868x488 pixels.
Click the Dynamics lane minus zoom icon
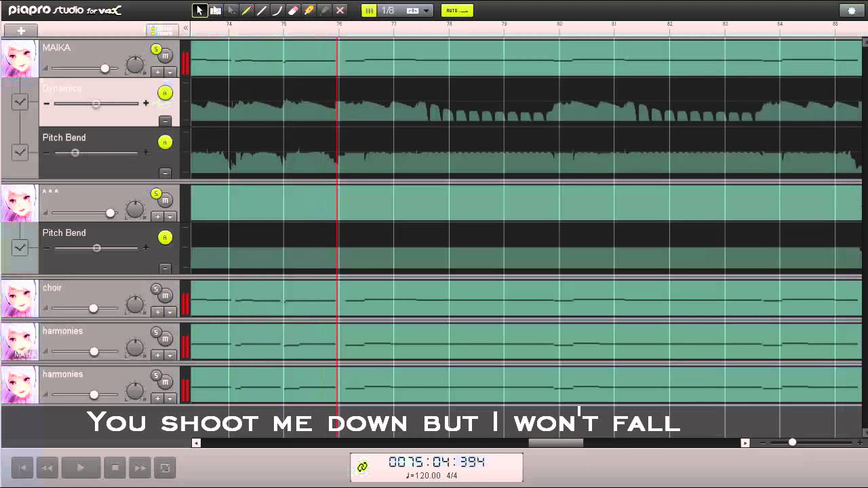46,104
